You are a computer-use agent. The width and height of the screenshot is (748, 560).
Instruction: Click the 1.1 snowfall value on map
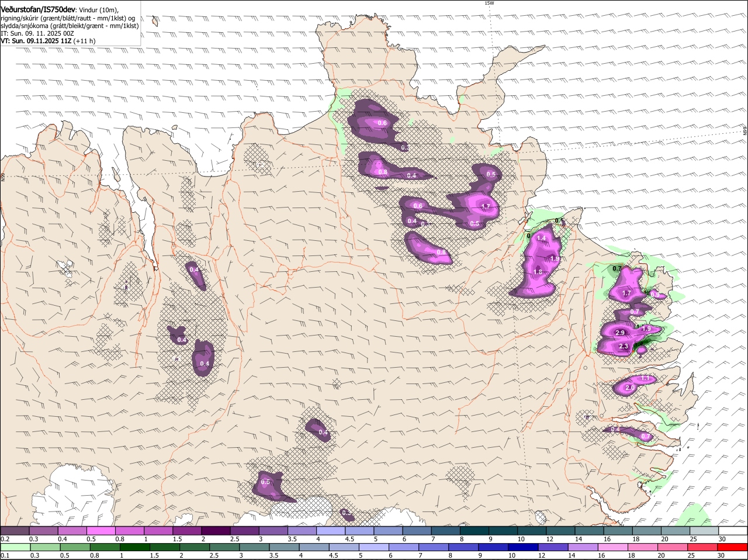(x=645, y=379)
